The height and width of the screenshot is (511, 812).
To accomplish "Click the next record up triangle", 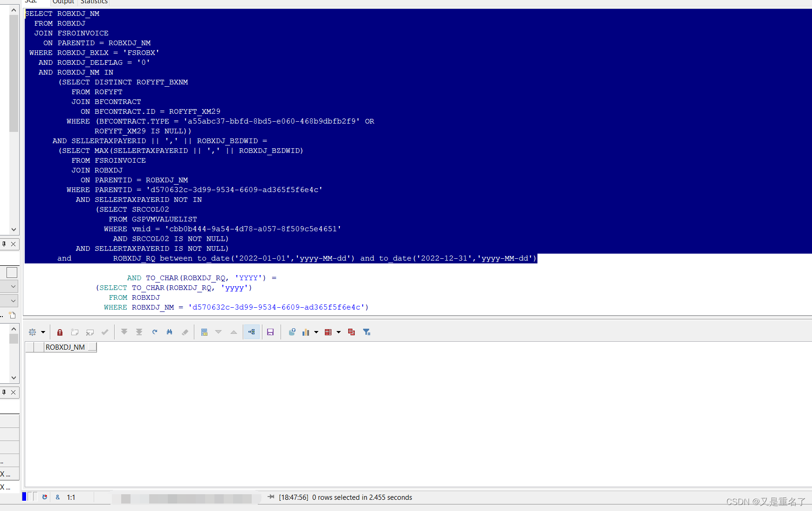I will (234, 332).
